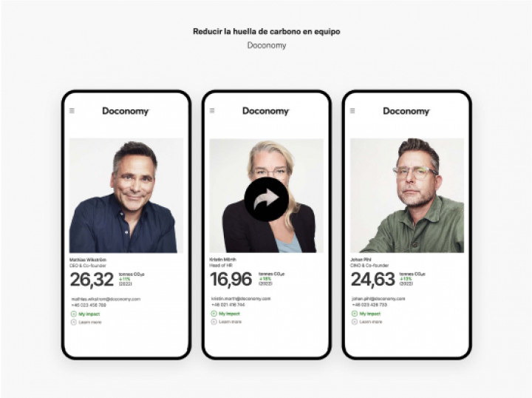Click the 26,32 tonnes CO2e figure
Screen dimensions: 532x398
tap(92, 280)
